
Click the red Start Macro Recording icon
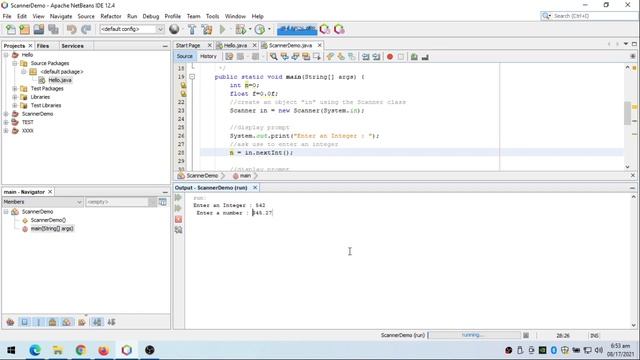click(x=390, y=57)
